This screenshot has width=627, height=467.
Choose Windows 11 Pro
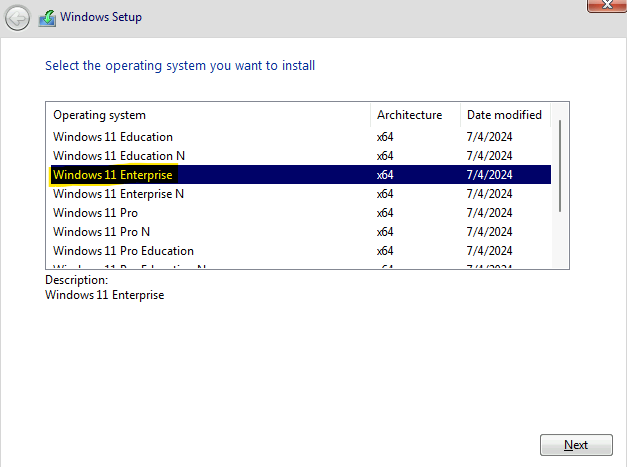[x=301, y=213]
